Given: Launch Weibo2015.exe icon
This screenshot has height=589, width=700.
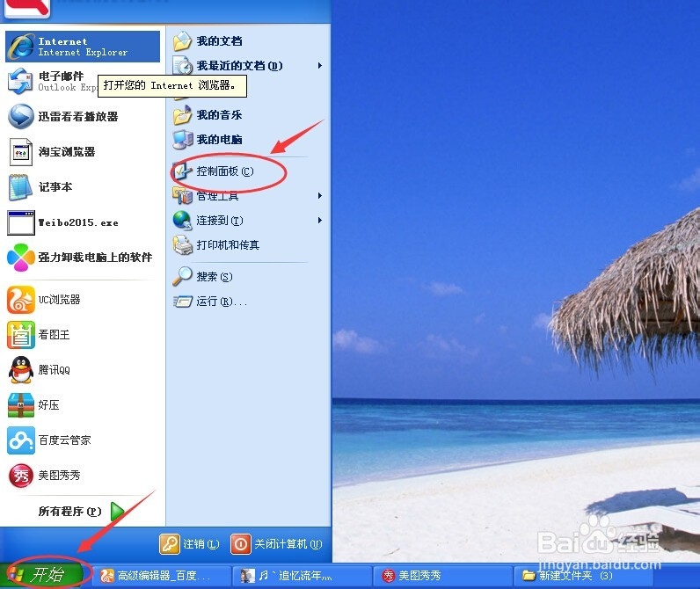Looking at the screenshot, I should pyautogui.click(x=20, y=222).
